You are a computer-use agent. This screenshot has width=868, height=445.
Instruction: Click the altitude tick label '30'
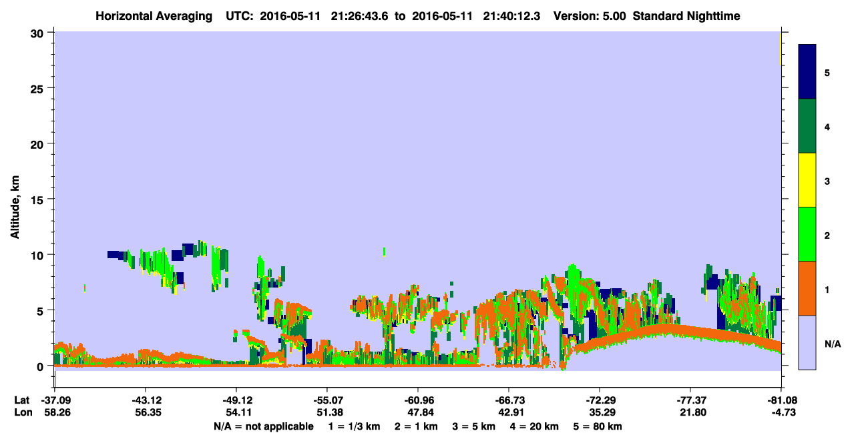[x=39, y=33]
